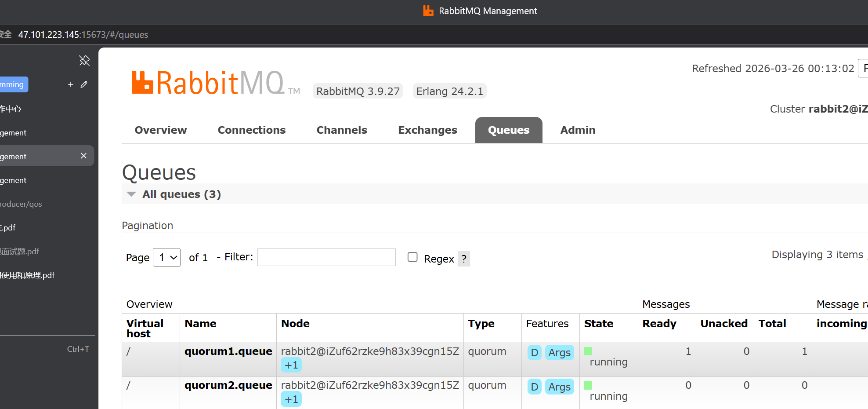Image resolution: width=868 pixels, height=409 pixels.
Task: Enable the Regex checkbox
Action: point(412,257)
